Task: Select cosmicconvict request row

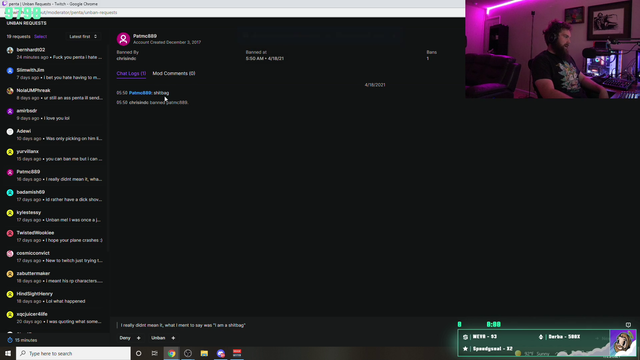Action: coord(55,257)
